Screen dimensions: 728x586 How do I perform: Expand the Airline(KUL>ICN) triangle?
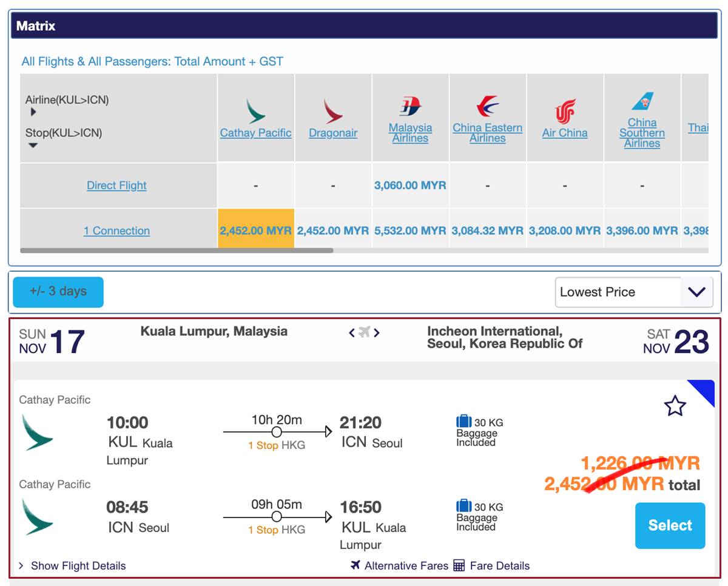tap(33, 112)
